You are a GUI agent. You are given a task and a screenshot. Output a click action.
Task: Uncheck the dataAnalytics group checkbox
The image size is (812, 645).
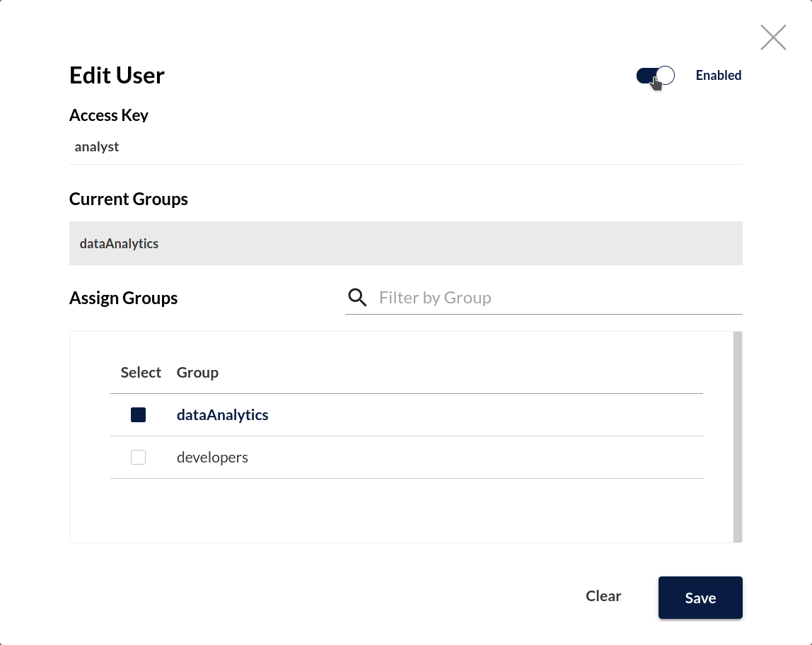pos(138,414)
